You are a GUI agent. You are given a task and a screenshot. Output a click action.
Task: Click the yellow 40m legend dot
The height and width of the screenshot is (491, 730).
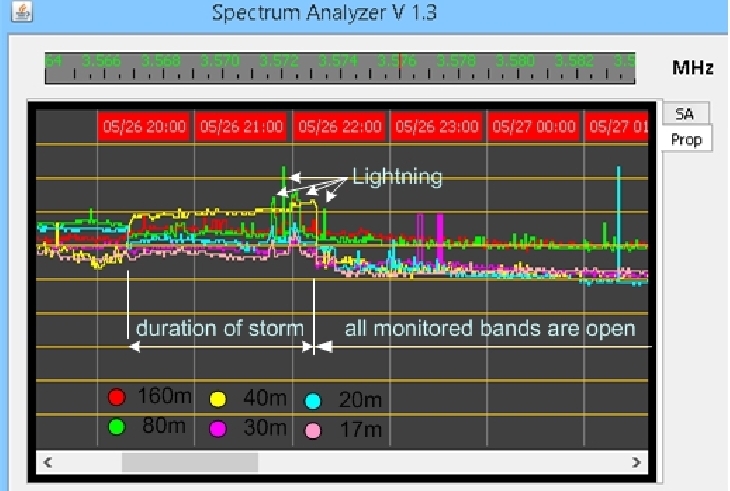217,398
